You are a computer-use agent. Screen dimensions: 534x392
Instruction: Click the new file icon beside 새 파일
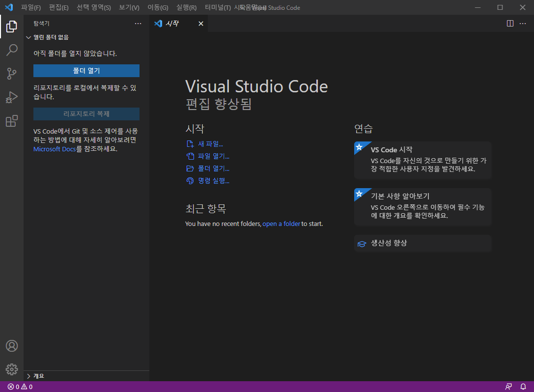tap(190, 144)
